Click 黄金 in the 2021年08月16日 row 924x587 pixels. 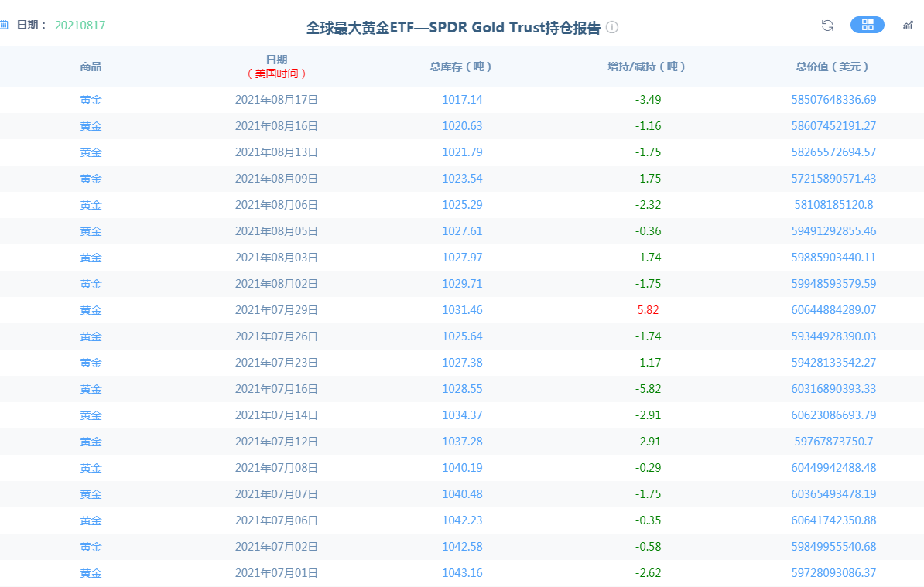point(91,126)
